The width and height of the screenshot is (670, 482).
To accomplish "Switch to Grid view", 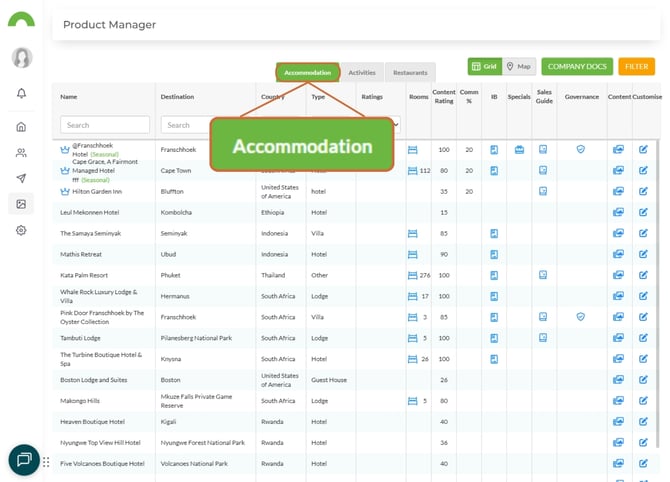I will (485, 66).
